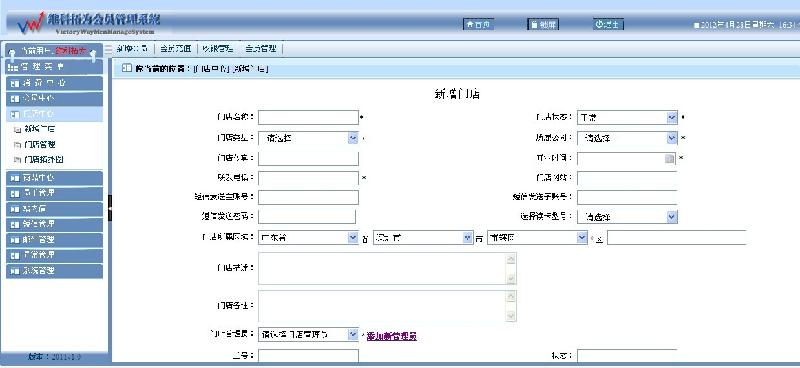Open the province dropdown showing 广东省

pos(308,238)
